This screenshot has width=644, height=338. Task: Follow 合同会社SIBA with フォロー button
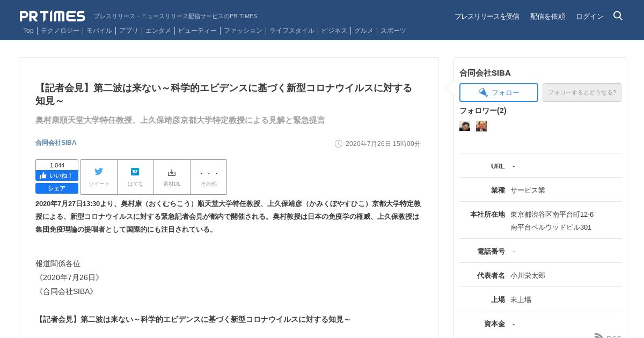coord(499,92)
